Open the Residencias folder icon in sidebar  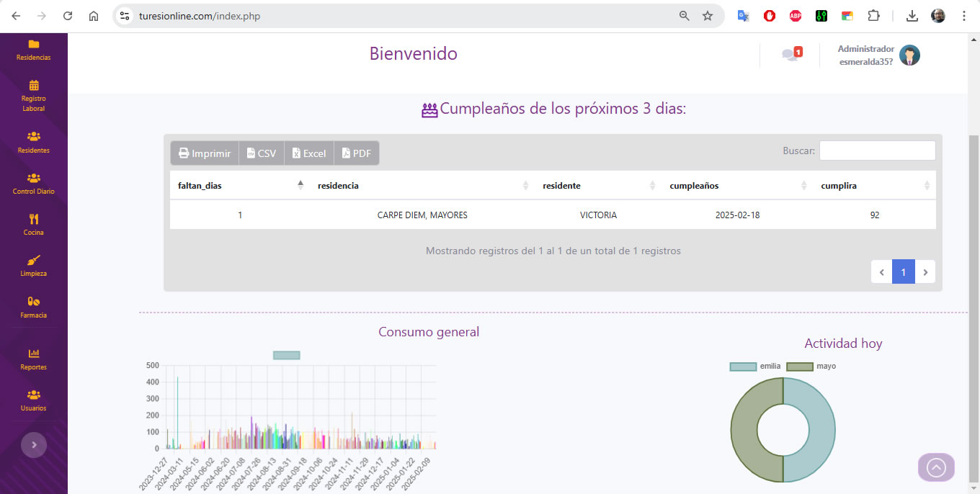(x=34, y=45)
